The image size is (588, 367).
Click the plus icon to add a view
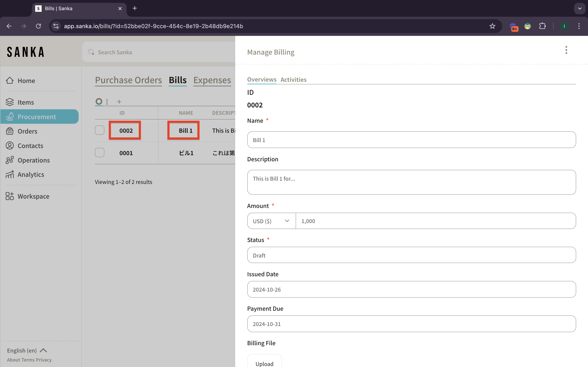pyautogui.click(x=119, y=102)
